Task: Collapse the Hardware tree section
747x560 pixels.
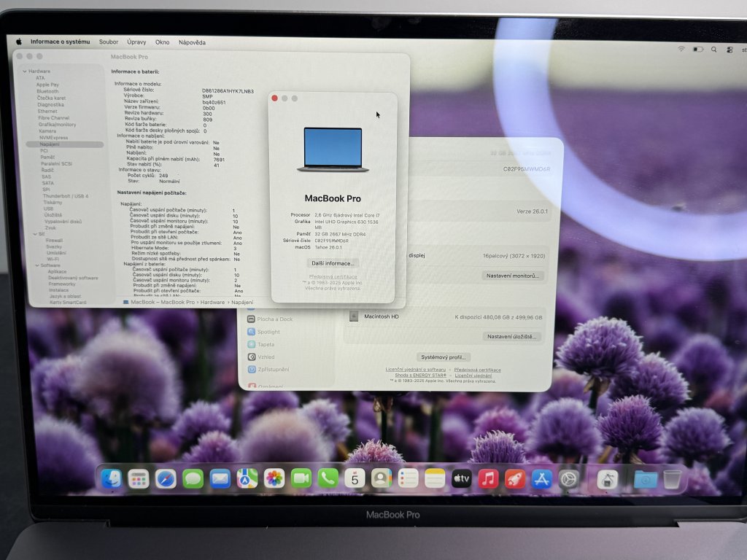Action: pyautogui.click(x=24, y=71)
